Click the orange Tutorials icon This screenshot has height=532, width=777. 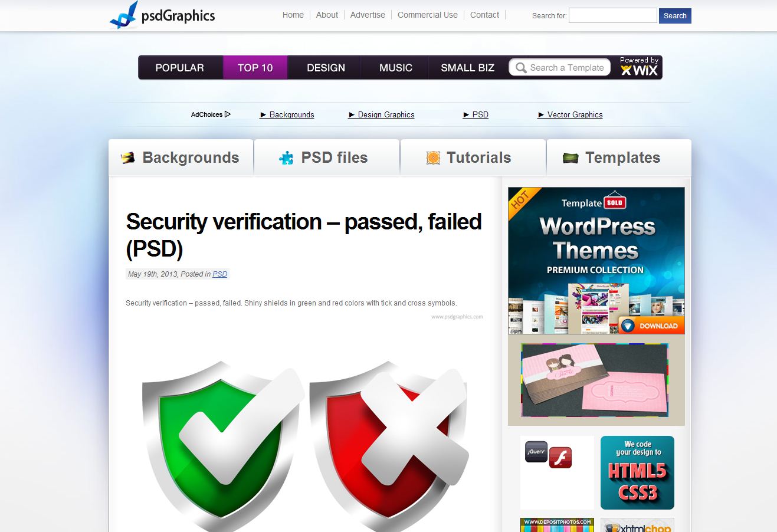point(433,157)
